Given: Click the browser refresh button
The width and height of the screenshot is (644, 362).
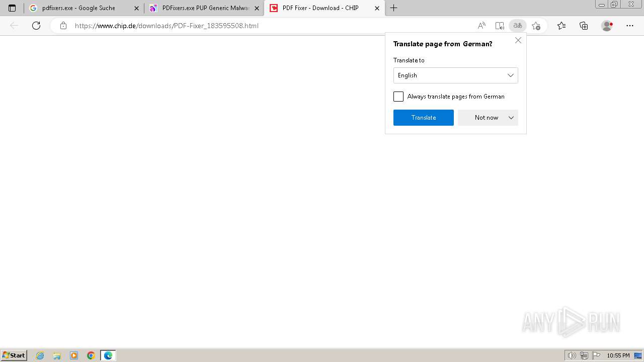Looking at the screenshot, I should [x=36, y=26].
